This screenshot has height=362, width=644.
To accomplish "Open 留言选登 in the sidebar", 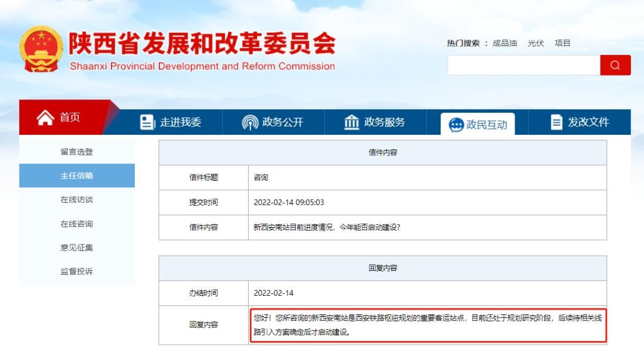I will coord(77,152).
